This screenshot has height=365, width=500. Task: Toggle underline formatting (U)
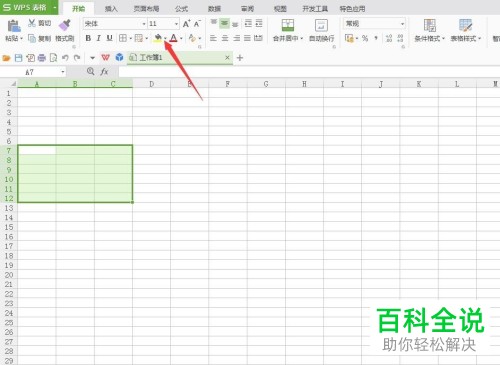(109, 38)
